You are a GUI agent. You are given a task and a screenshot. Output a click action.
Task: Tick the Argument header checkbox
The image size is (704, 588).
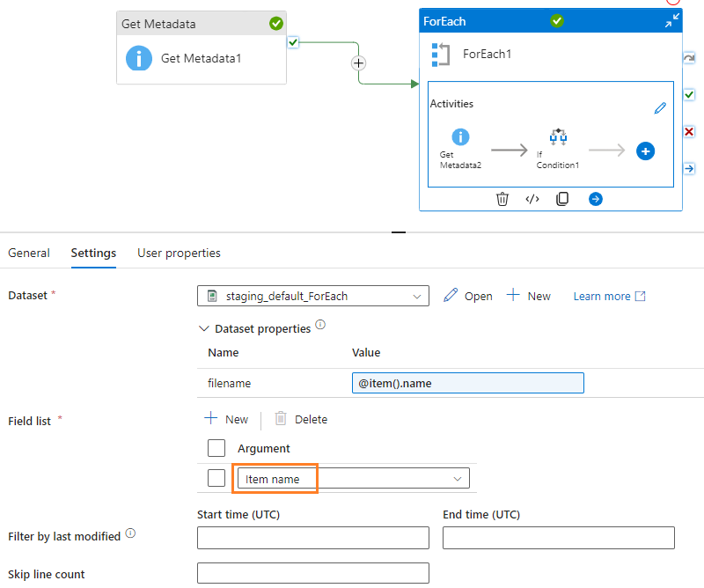[x=216, y=448]
